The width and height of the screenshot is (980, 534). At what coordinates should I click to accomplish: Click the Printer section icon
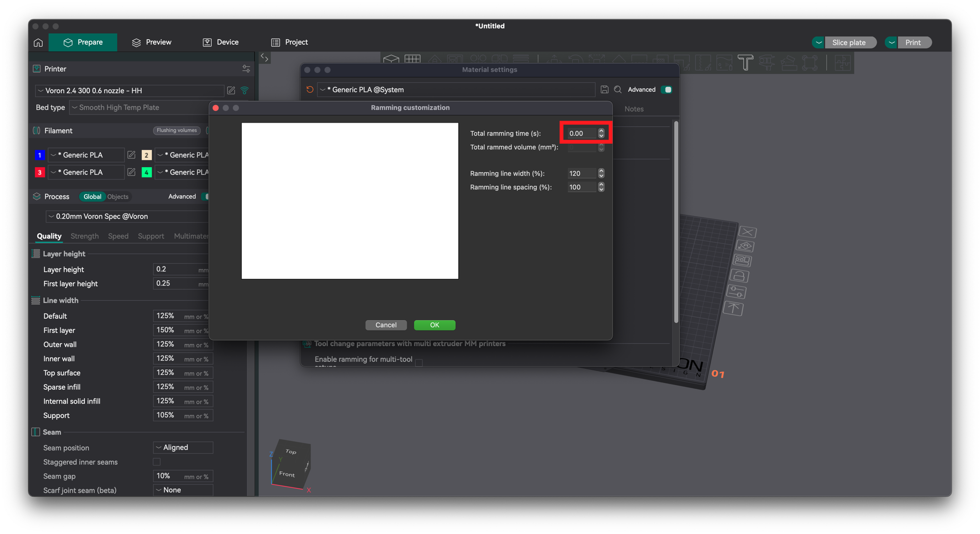coord(37,69)
